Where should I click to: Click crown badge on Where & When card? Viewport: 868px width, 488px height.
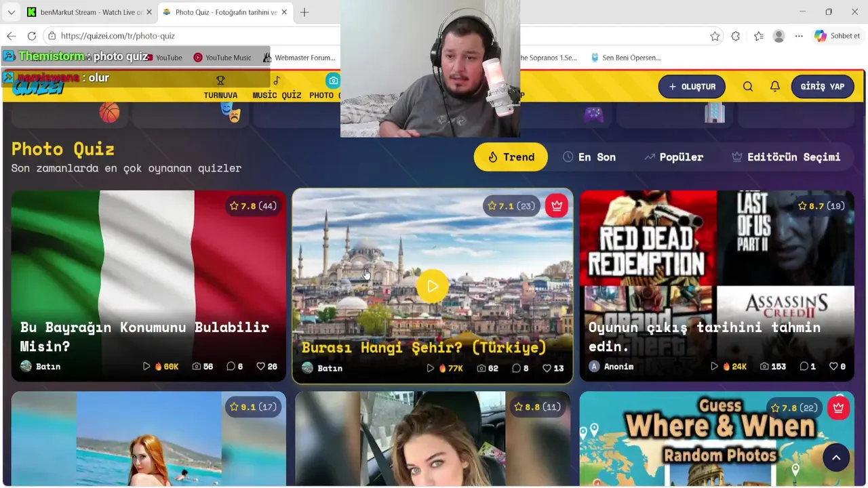click(839, 408)
